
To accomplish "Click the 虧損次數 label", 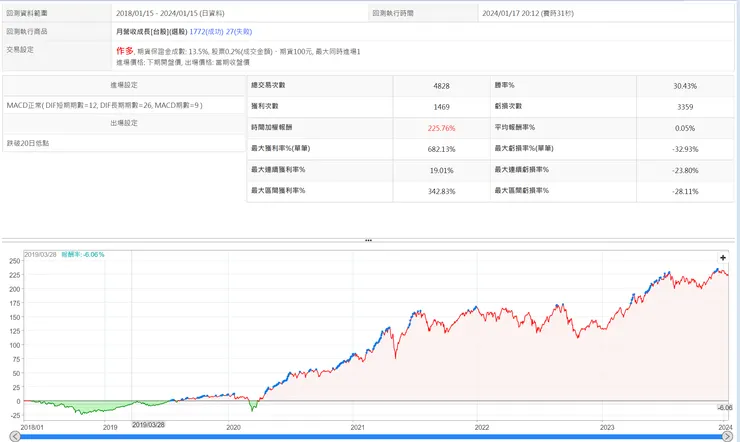I will coord(508,106).
